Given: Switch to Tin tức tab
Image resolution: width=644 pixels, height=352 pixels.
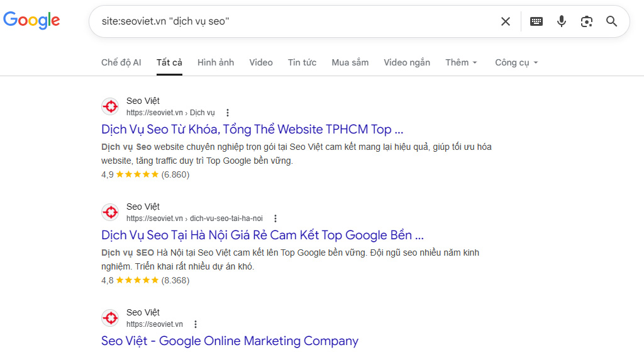Looking at the screenshot, I should pos(302,62).
